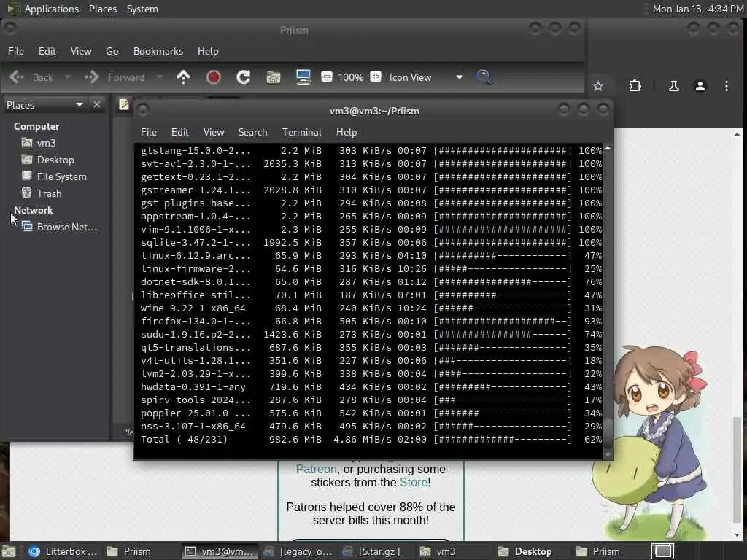Follow the Patreon link on webpage

click(x=317, y=469)
